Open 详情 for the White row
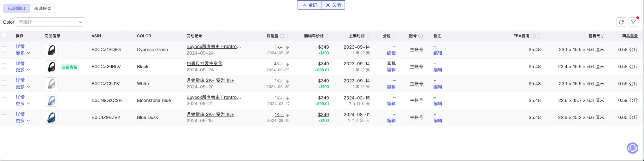This screenshot has width=644, height=161. (x=20, y=80)
